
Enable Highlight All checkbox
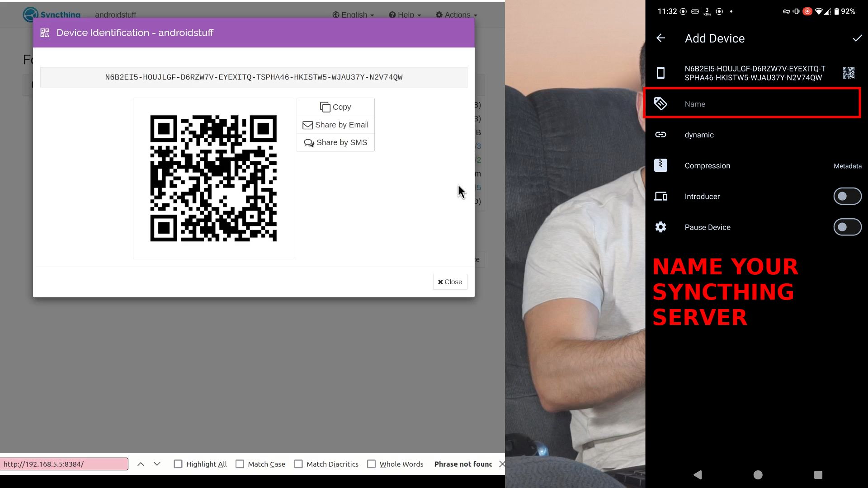click(178, 464)
